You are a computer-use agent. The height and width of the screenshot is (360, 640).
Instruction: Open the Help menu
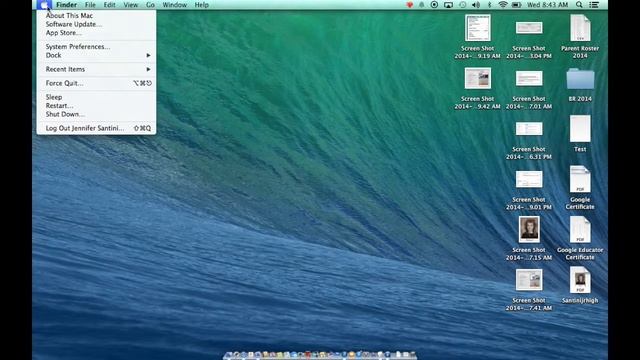tap(202, 5)
